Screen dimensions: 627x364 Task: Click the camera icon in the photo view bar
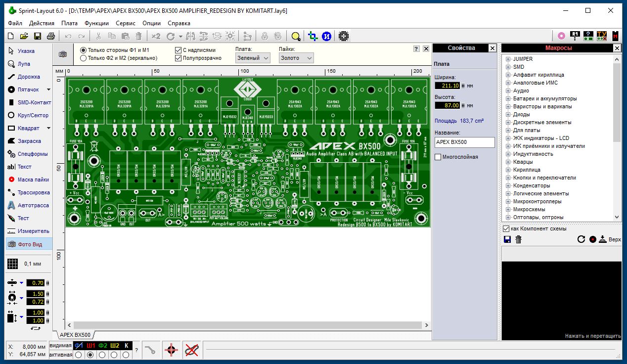click(x=63, y=54)
